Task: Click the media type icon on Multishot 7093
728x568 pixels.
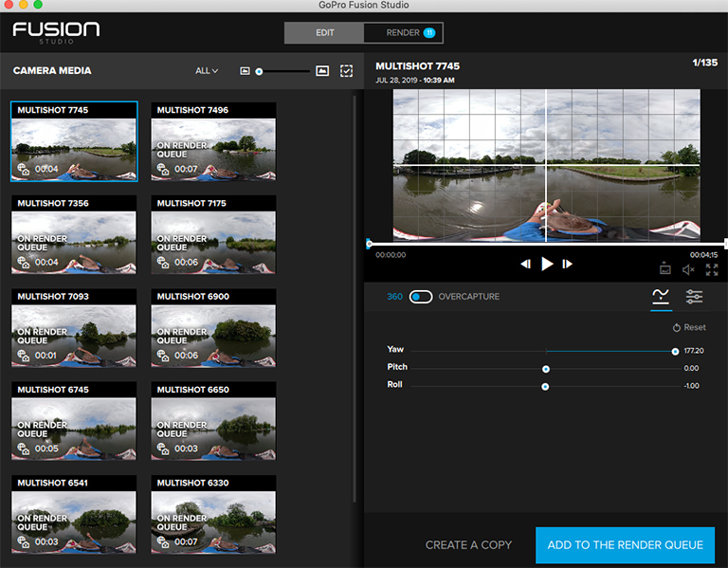Action: [23, 356]
